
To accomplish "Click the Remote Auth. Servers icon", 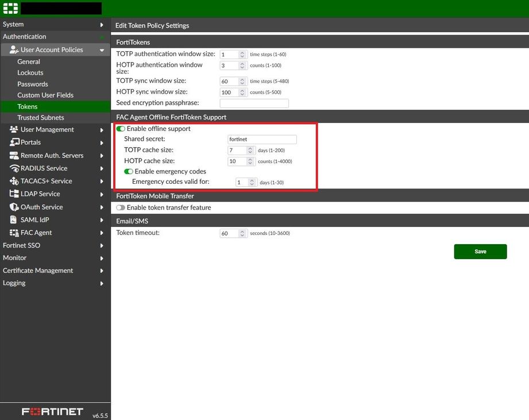I will coord(14,156).
